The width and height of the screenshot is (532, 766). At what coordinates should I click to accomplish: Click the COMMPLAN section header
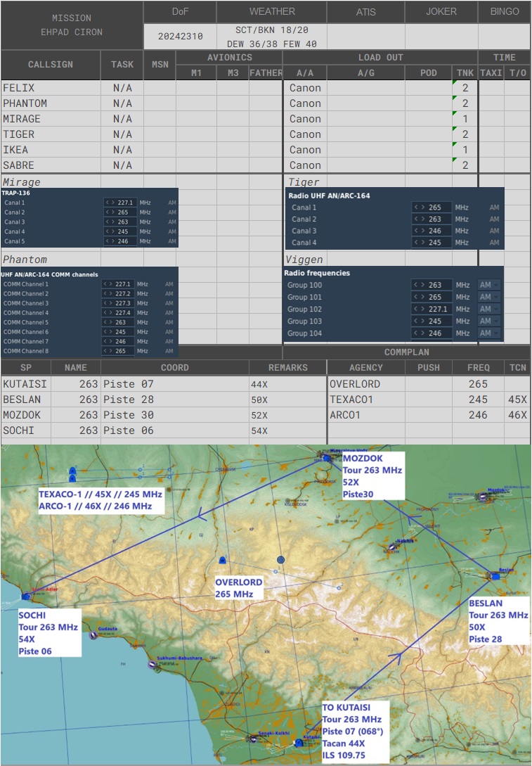[x=407, y=352]
